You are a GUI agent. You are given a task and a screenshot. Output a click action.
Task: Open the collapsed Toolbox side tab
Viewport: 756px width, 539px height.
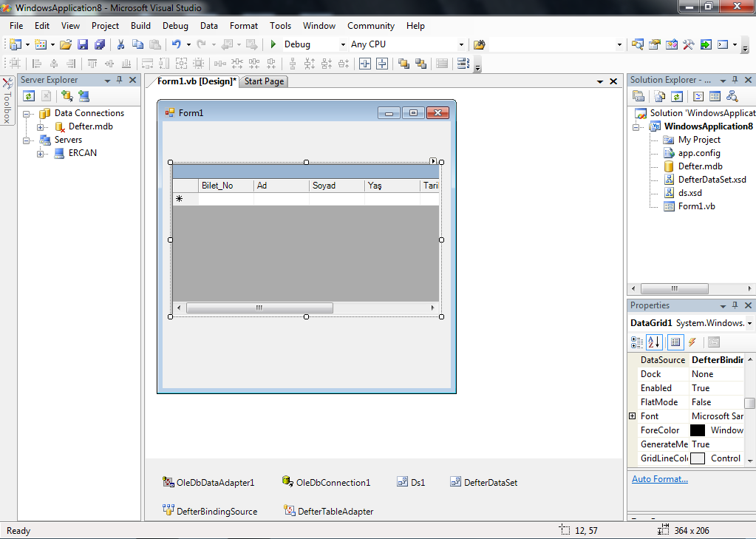7,101
